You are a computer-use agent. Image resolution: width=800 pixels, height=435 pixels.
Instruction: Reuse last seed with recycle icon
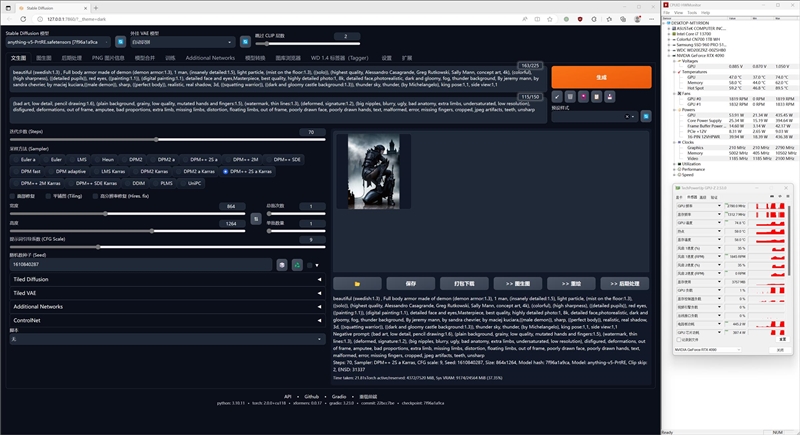point(296,264)
